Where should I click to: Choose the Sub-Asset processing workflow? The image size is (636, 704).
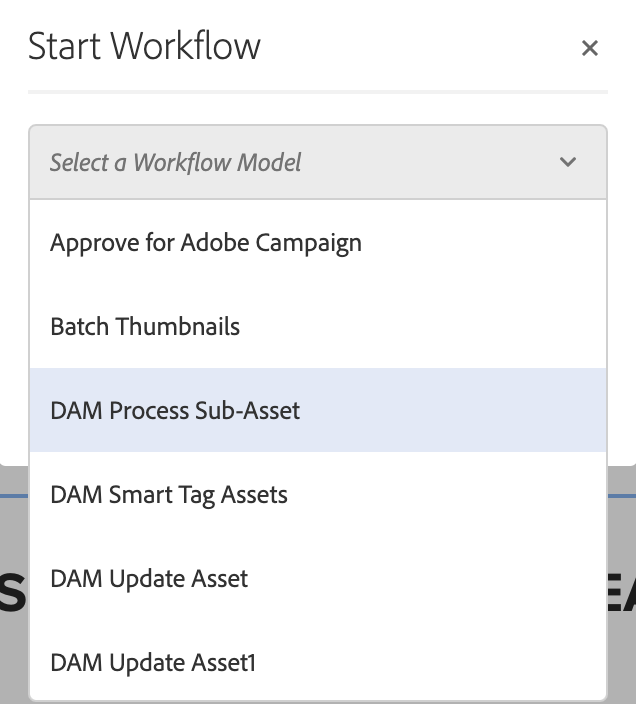pos(175,411)
